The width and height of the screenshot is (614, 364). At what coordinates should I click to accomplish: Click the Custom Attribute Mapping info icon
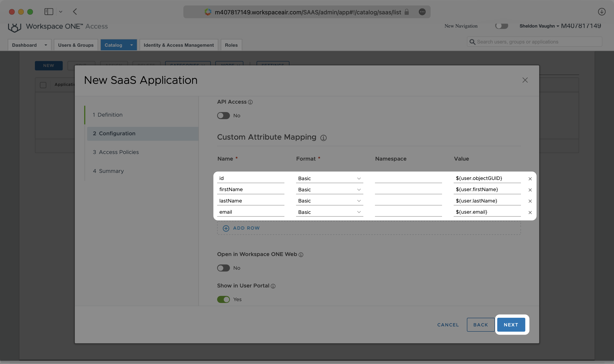click(x=324, y=138)
